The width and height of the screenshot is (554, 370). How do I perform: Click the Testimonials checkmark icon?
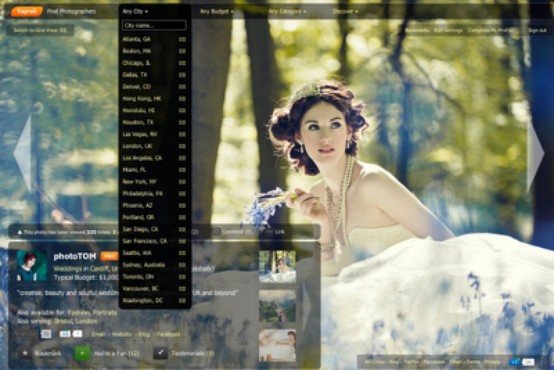tap(160, 353)
